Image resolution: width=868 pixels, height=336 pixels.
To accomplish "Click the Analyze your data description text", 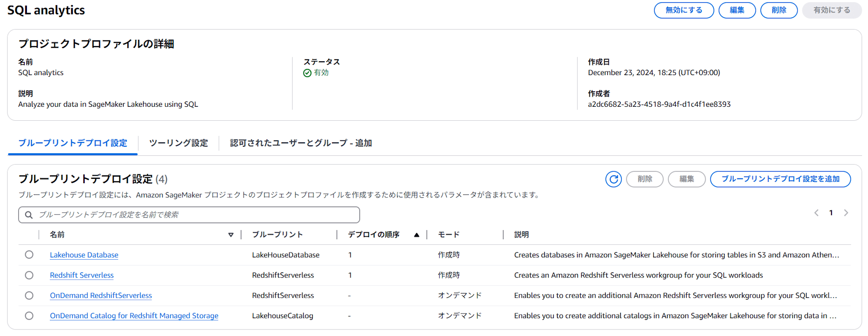I will click(108, 104).
